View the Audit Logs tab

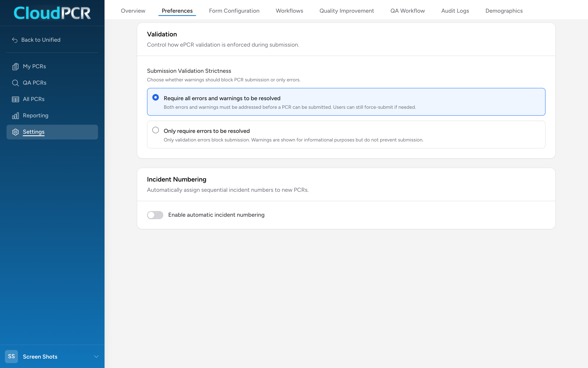pyautogui.click(x=455, y=11)
